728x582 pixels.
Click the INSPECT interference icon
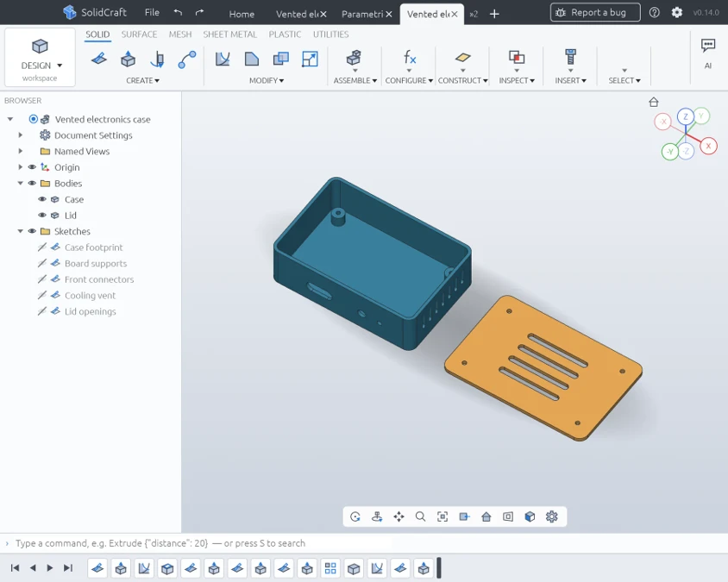click(517, 57)
